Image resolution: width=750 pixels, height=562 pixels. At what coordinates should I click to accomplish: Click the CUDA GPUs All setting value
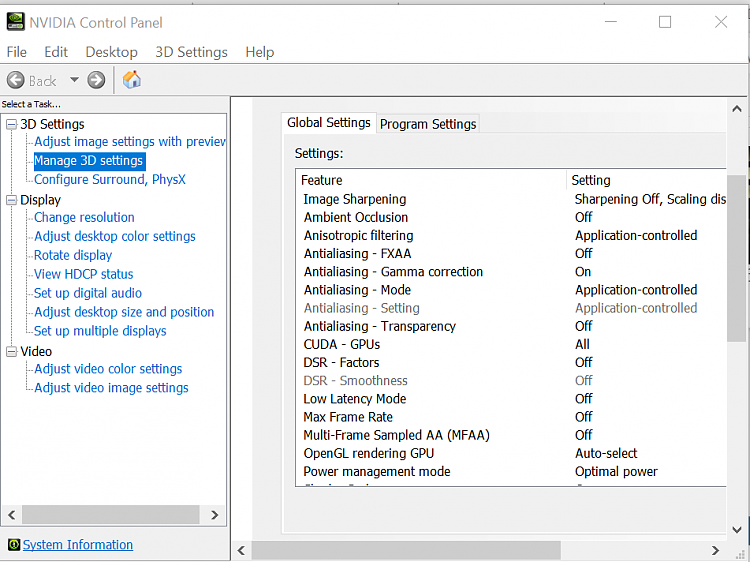(582, 344)
